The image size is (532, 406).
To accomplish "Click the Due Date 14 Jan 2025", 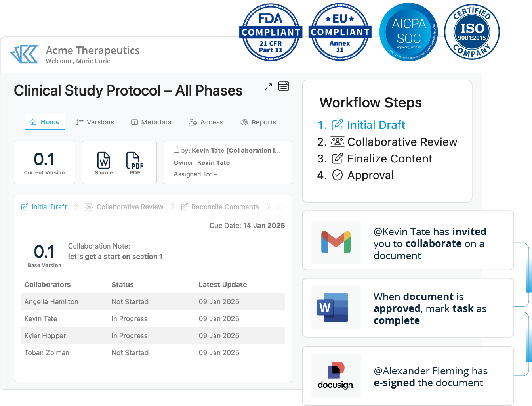I will click(x=247, y=226).
